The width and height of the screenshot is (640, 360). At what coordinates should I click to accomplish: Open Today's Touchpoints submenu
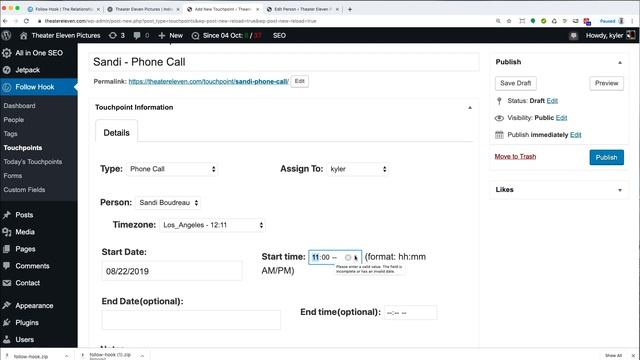click(x=33, y=162)
